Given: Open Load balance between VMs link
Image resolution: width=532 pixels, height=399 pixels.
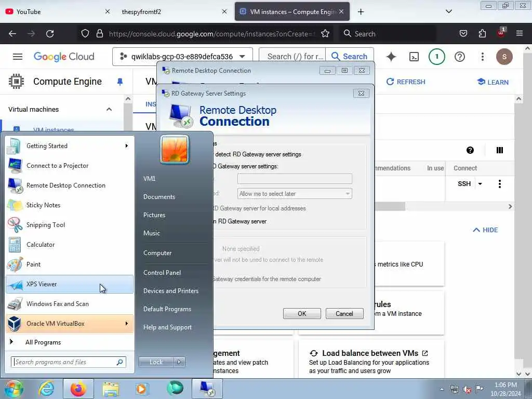Looking at the screenshot, I should click(x=370, y=353).
